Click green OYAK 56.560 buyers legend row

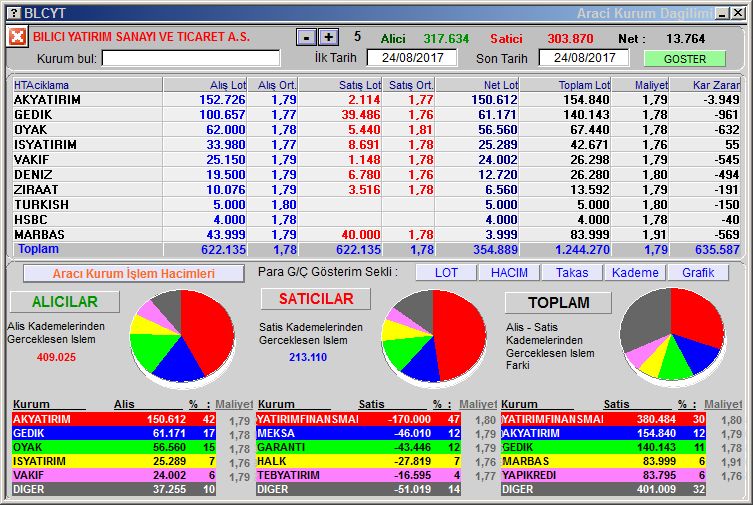pyautogui.click(x=114, y=447)
